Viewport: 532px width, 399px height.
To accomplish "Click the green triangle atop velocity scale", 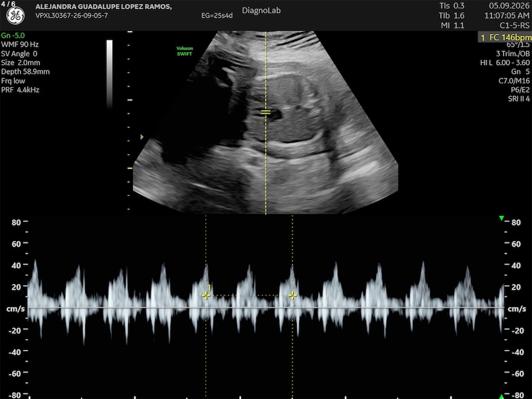I will (x=501, y=218).
